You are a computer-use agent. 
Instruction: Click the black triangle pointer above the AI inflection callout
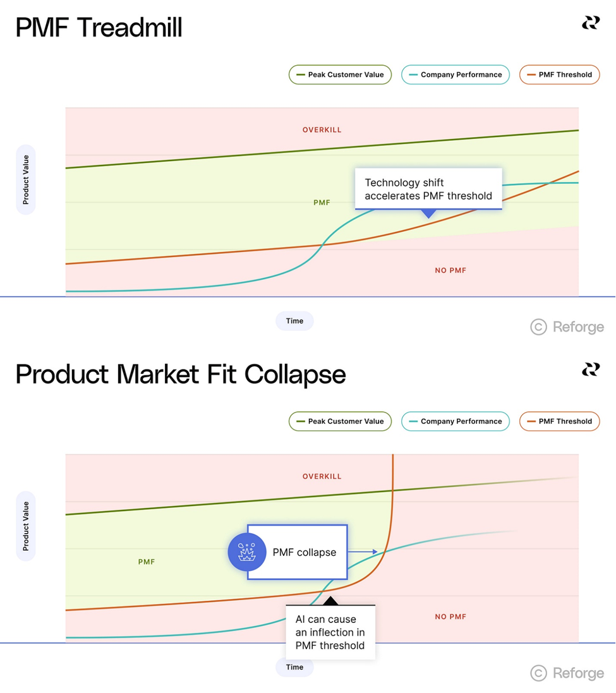tap(330, 600)
